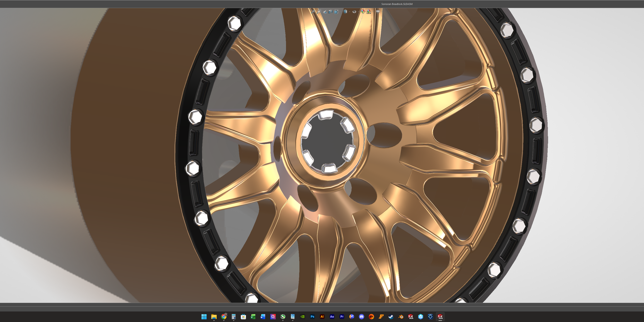This screenshot has width=644, height=322.
Task: Click the Sonoran Beadlock.SLDASM title text
Action: (397, 4)
